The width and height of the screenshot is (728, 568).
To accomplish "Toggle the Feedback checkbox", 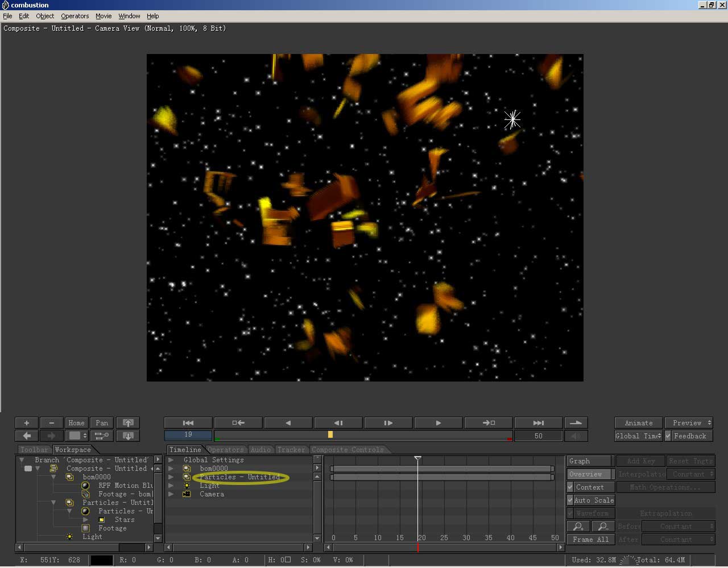I will [x=669, y=436].
